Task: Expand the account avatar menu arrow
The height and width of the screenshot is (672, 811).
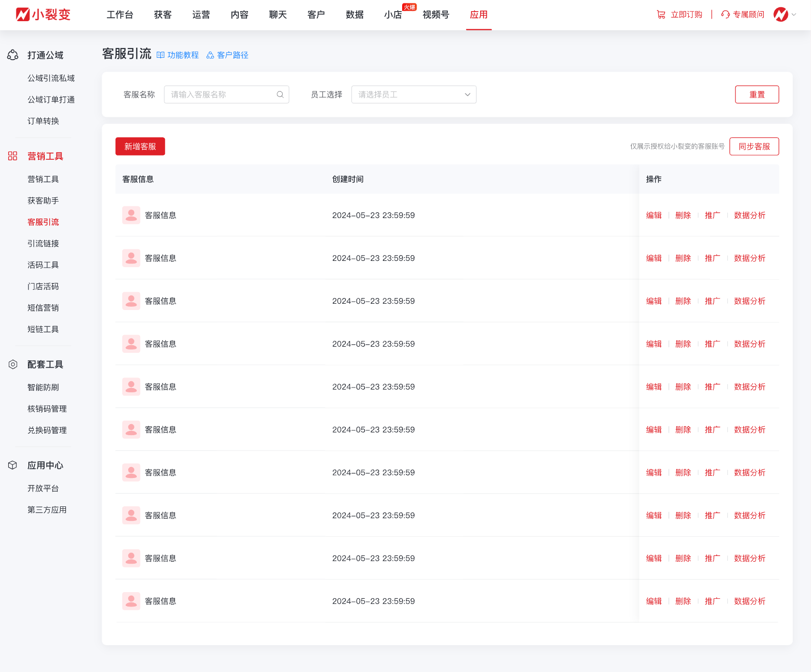Action: tap(794, 14)
